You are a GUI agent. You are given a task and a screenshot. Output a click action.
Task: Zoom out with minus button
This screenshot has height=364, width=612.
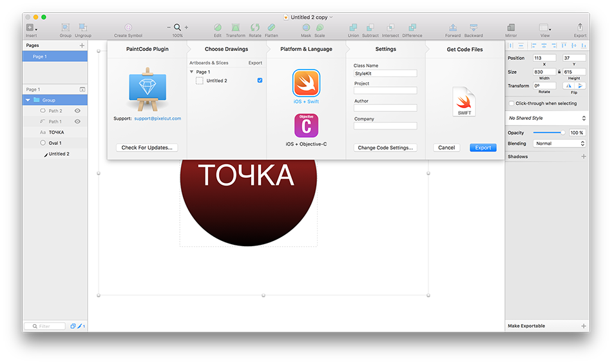point(169,27)
